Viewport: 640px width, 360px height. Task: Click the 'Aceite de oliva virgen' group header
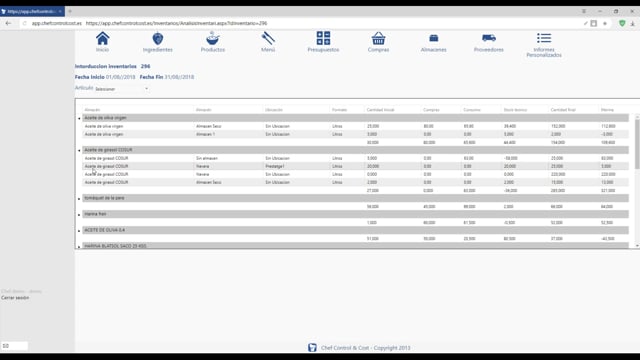pyautogui.click(x=355, y=118)
